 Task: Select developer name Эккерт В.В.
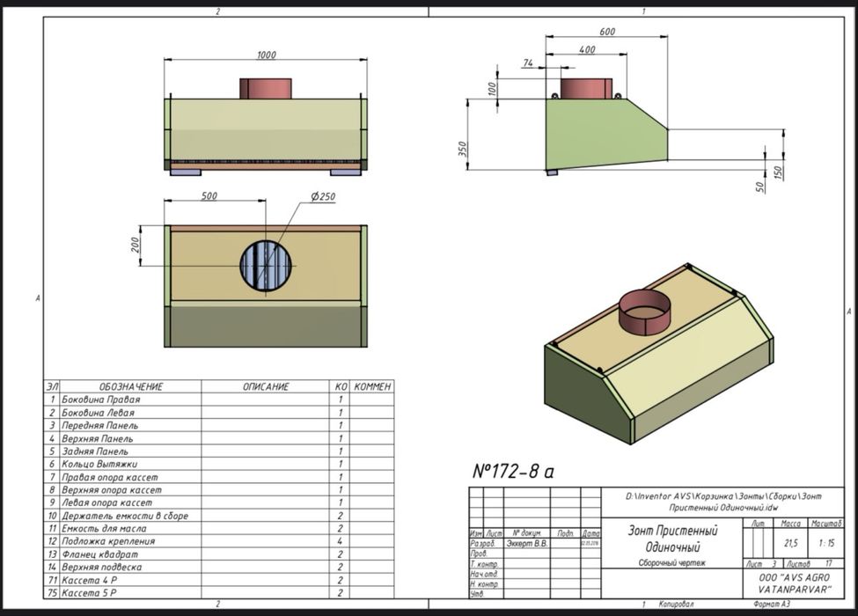(x=527, y=544)
